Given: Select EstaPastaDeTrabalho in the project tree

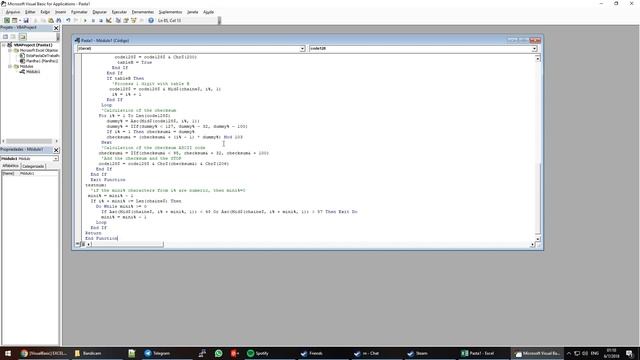Looking at the screenshot, I should pos(42,56).
